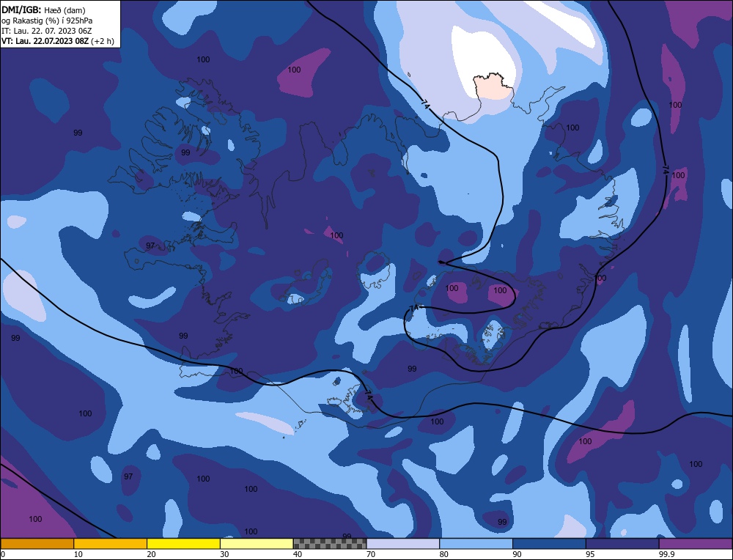Click the "90" legend scale label
Viewport: 733px width, 560px height.
pyautogui.click(x=517, y=554)
